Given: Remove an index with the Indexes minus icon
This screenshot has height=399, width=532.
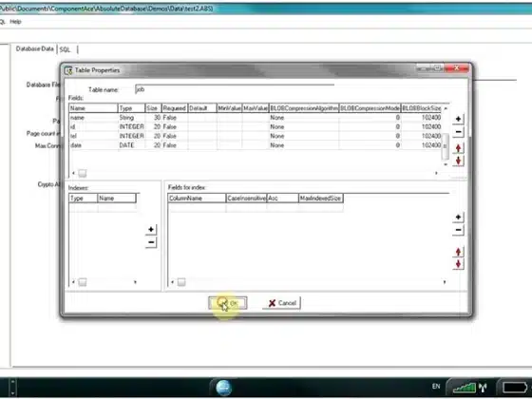Looking at the screenshot, I should pos(151,242).
